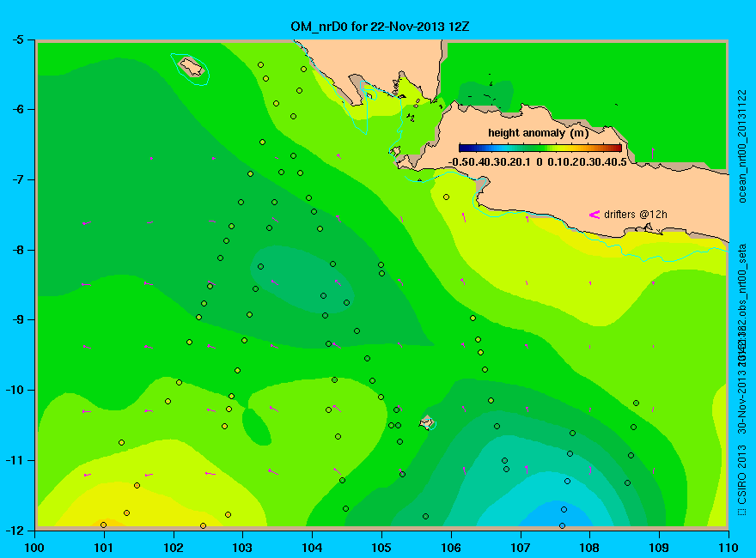
Task: Click x-axis label 106
Action: tap(451, 548)
